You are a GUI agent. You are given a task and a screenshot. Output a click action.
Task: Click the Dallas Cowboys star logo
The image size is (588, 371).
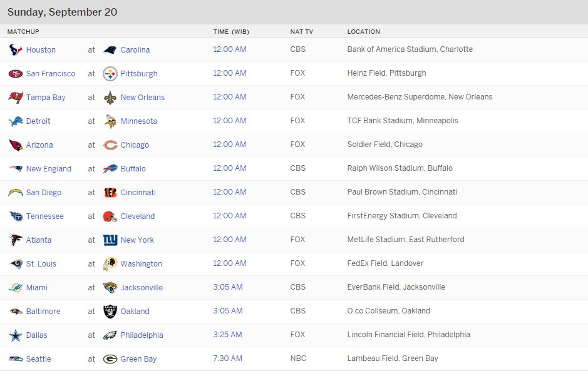[16, 335]
